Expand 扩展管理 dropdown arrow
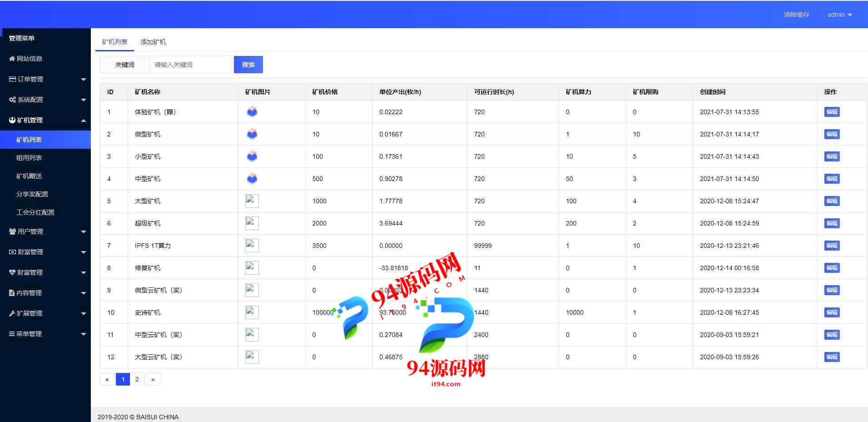Image resolution: width=868 pixels, height=422 pixels. click(84, 314)
